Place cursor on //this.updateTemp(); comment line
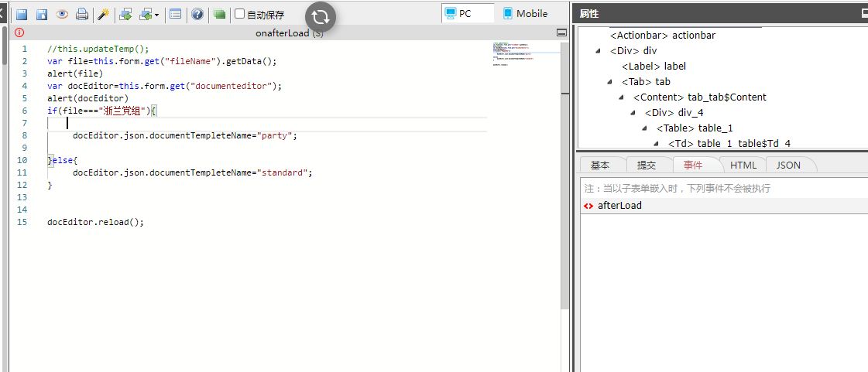The image size is (868, 372). [x=98, y=49]
